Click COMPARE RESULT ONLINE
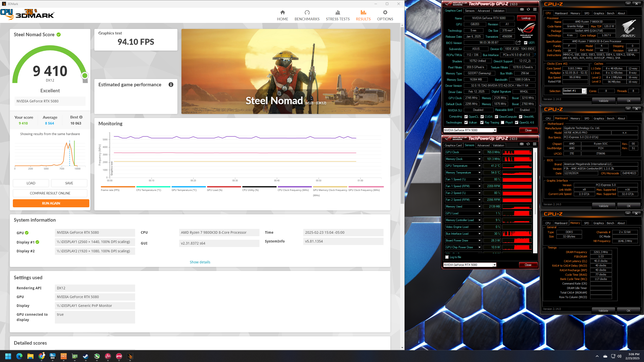644x362 pixels. pyautogui.click(x=50, y=193)
